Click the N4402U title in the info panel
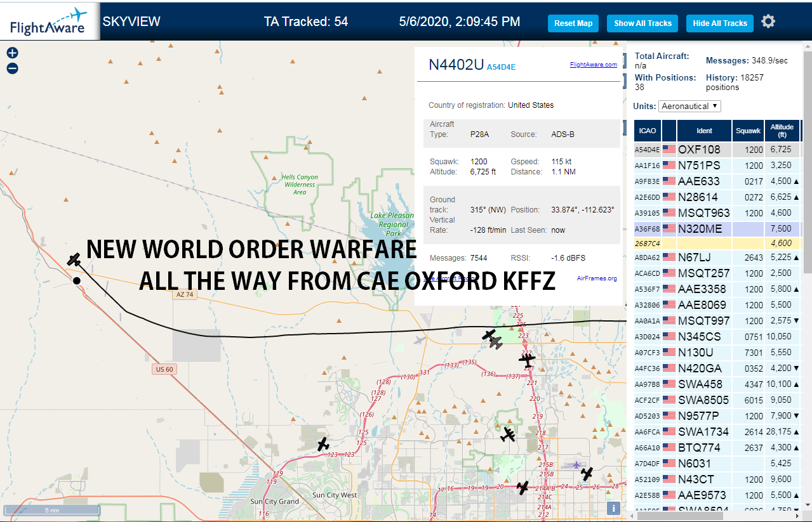The image size is (812, 522). (456, 65)
